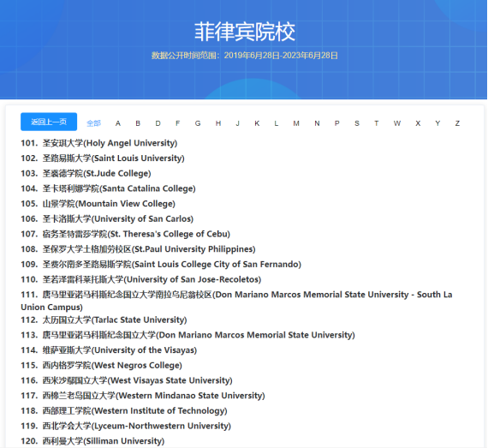This screenshot has width=488, height=448.
Task: Click the 返回上一页 button
Action: point(49,122)
